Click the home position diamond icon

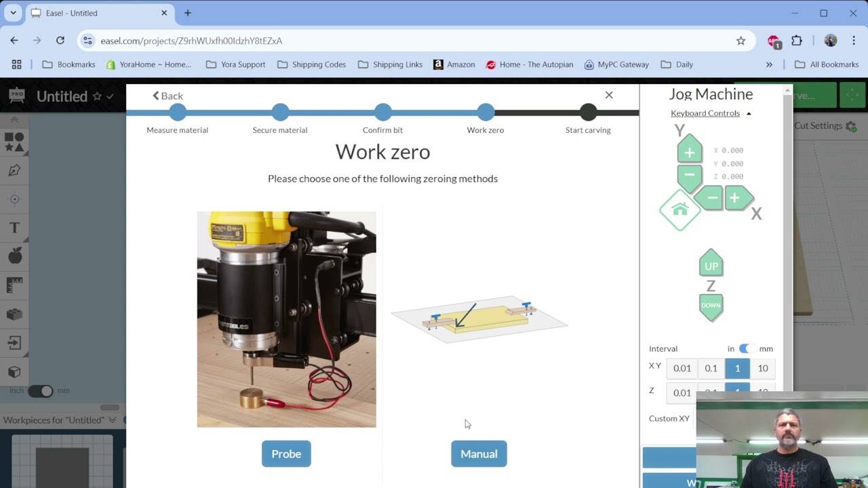(680, 210)
